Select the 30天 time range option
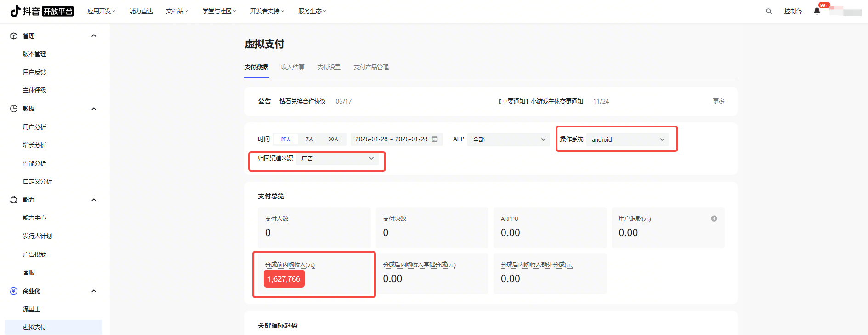 [x=334, y=139]
